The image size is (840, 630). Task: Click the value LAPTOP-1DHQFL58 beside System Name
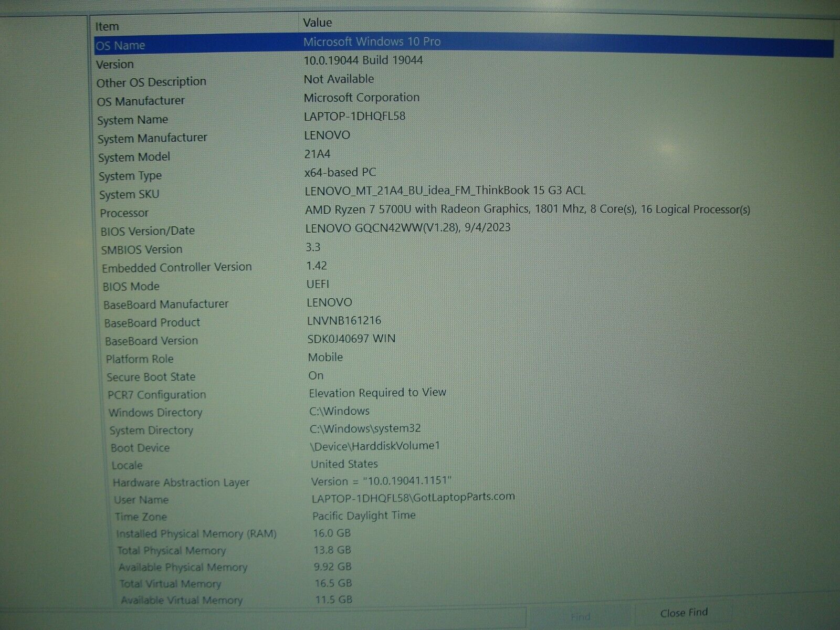click(355, 116)
